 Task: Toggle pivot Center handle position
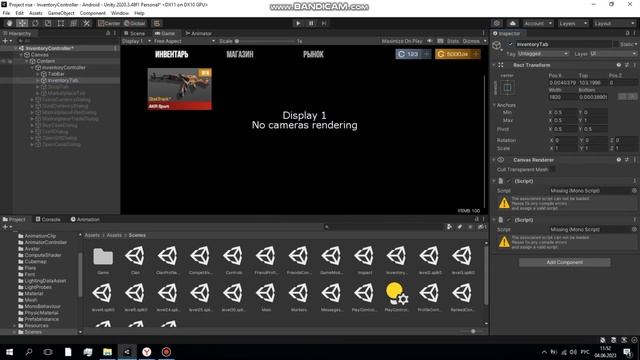109,23
